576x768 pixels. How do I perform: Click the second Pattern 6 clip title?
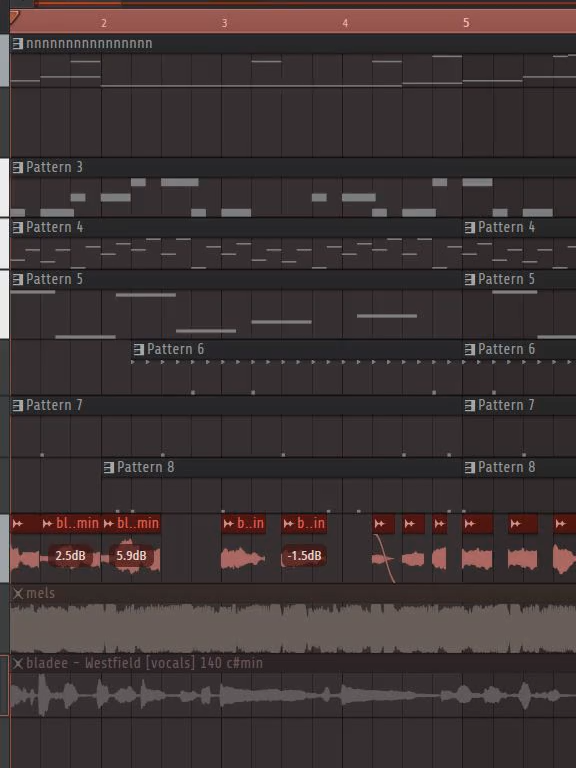click(506, 349)
